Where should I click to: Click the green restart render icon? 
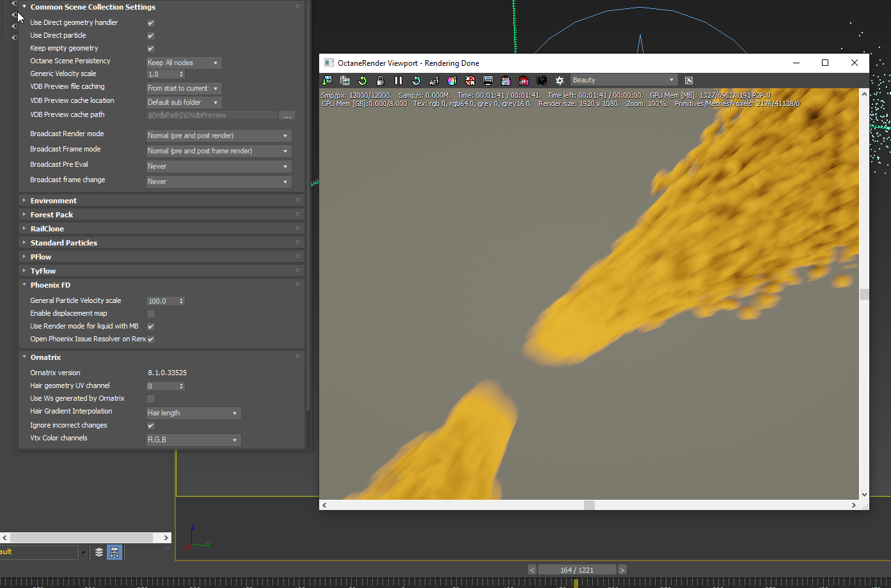coord(363,81)
